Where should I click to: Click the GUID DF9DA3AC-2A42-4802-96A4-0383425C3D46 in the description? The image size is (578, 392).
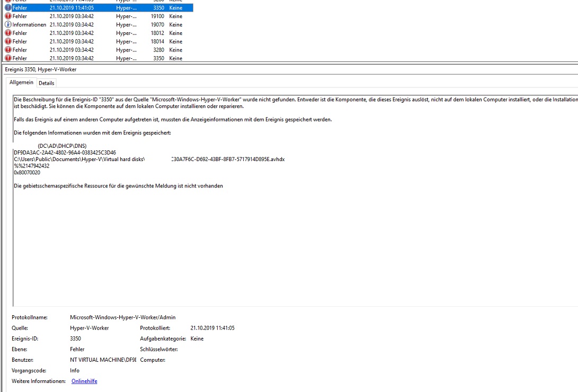65,153
